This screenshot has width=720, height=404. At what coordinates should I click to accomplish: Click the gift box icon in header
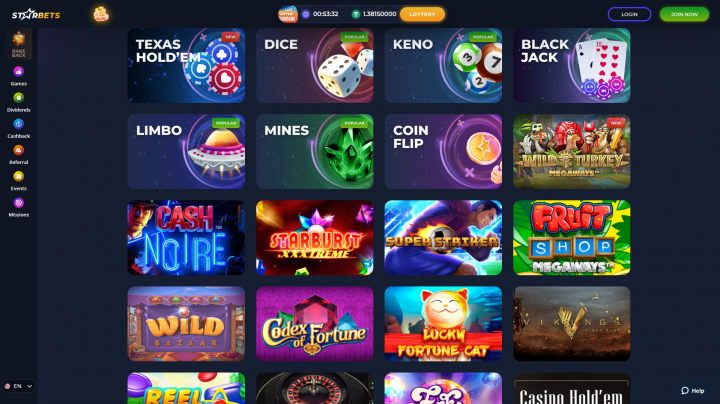[x=101, y=14]
